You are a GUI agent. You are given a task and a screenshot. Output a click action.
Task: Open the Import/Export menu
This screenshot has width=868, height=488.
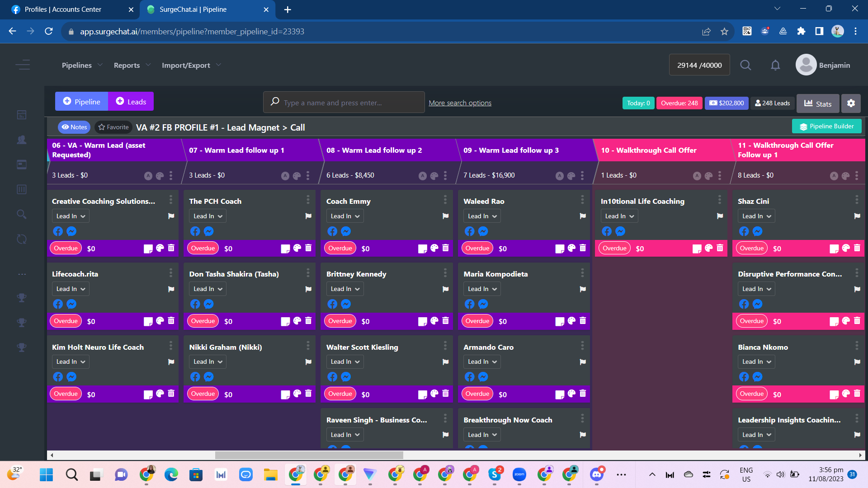click(191, 65)
